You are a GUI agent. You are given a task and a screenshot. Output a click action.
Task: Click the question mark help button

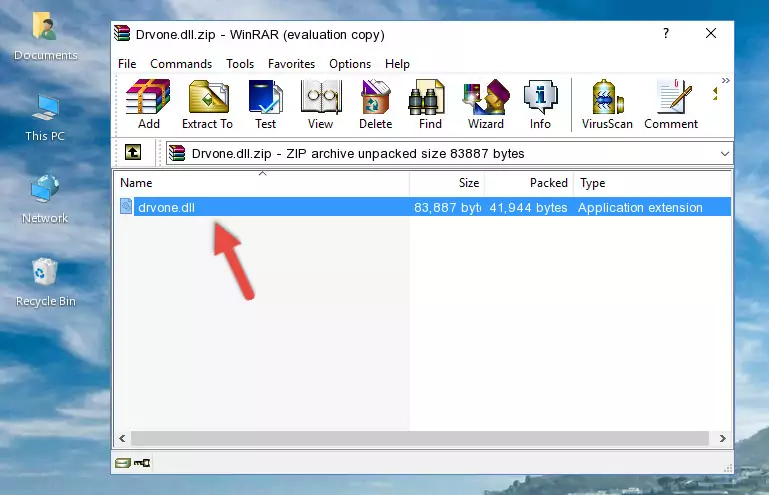click(666, 33)
